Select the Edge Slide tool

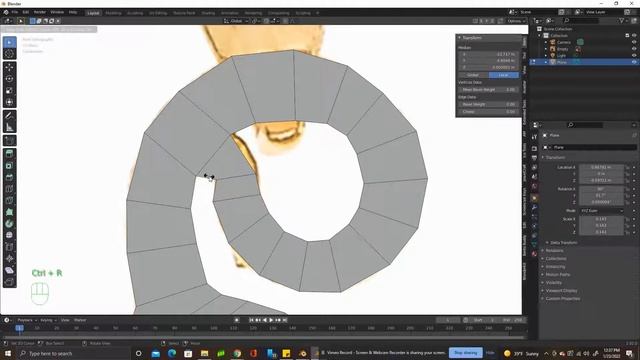point(10,247)
